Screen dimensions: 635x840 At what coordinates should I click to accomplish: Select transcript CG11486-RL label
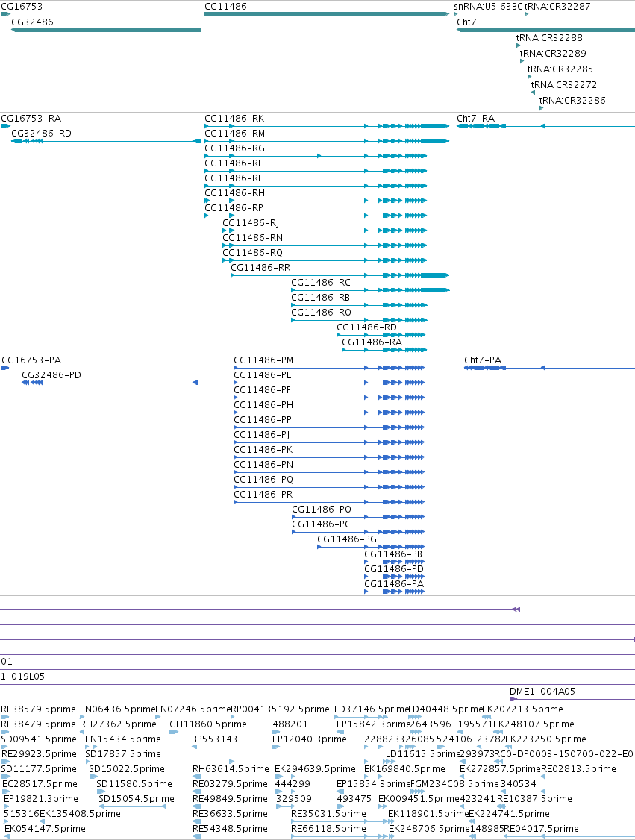[234, 163]
